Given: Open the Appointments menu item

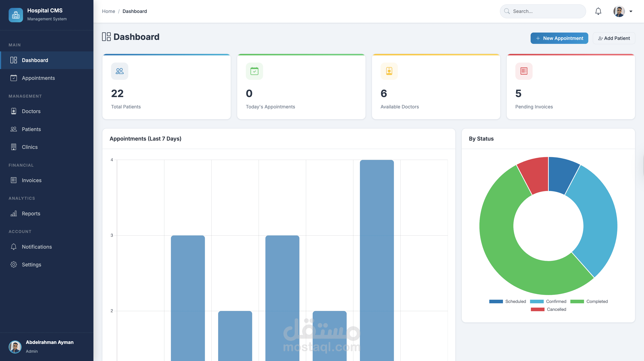Looking at the screenshot, I should [47, 78].
